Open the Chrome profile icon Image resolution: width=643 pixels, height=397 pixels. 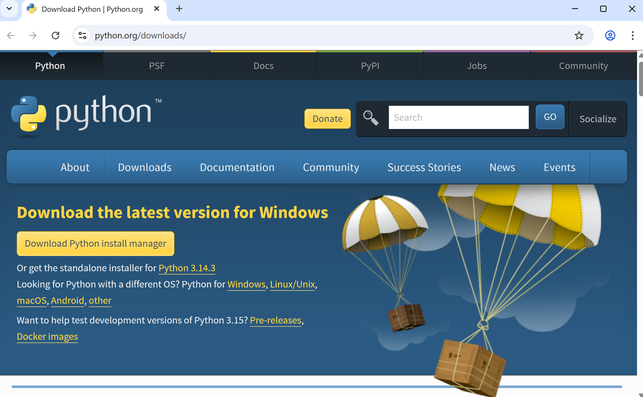tap(610, 36)
